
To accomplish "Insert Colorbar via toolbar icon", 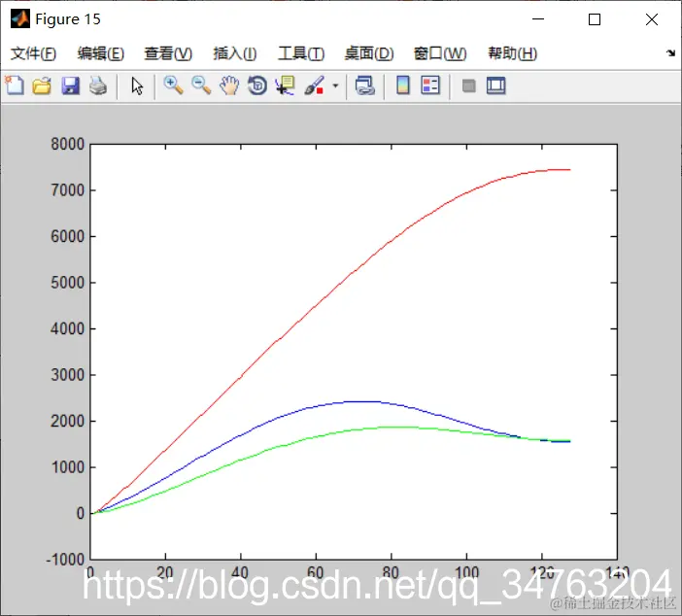I will [x=403, y=86].
